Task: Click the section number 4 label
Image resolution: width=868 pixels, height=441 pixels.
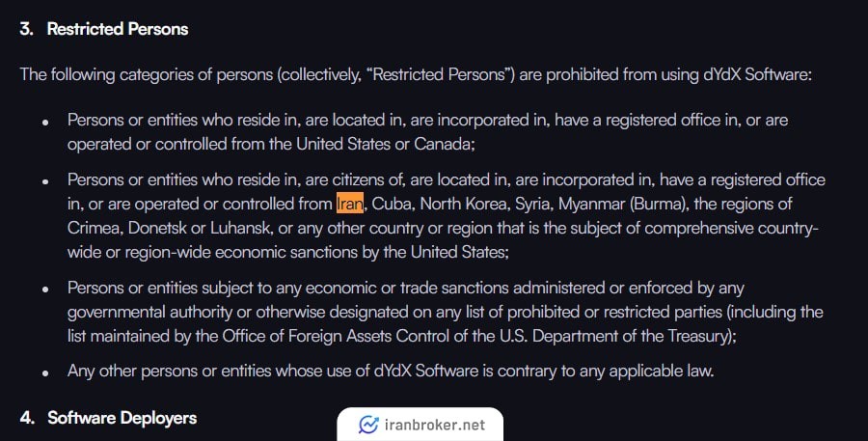Action: point(27,417)
